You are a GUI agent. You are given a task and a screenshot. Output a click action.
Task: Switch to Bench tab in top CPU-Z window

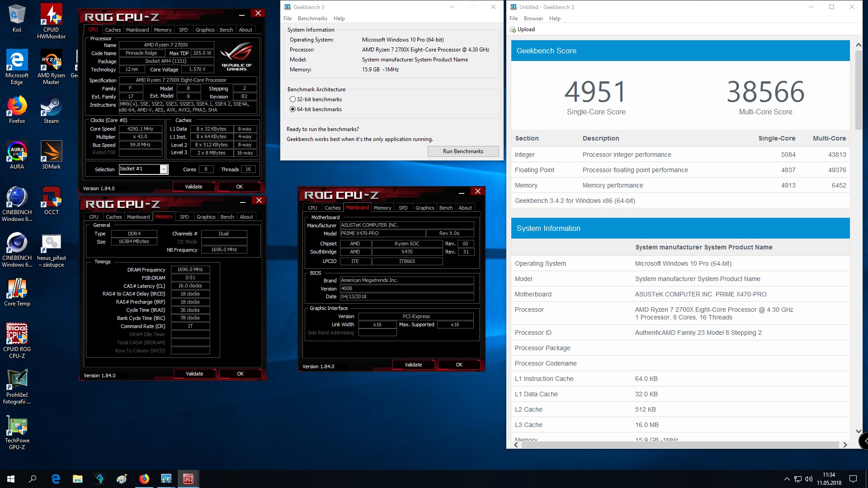pyautogui.click(x=226, y=30)
